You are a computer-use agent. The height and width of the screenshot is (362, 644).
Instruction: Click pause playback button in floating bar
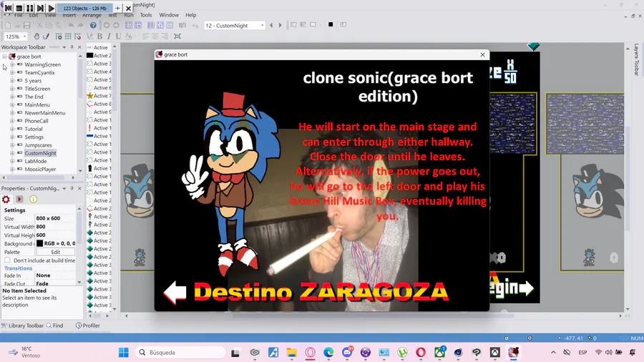click(x=30, y=8)
